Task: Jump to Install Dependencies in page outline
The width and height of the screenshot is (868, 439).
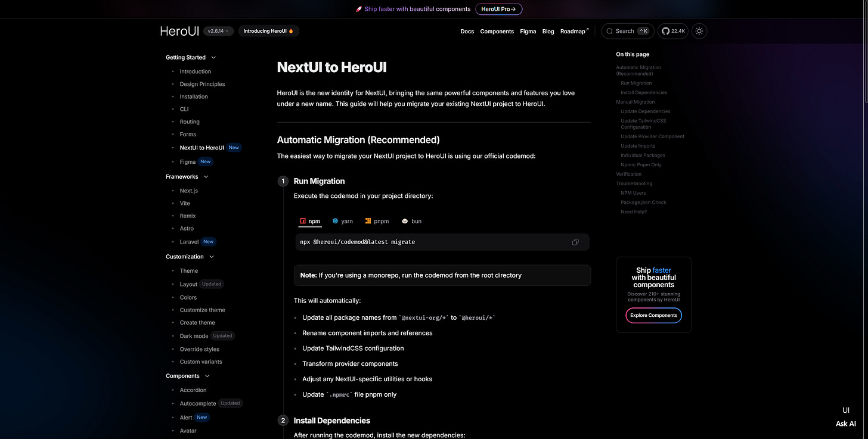Action: (644, 92)
